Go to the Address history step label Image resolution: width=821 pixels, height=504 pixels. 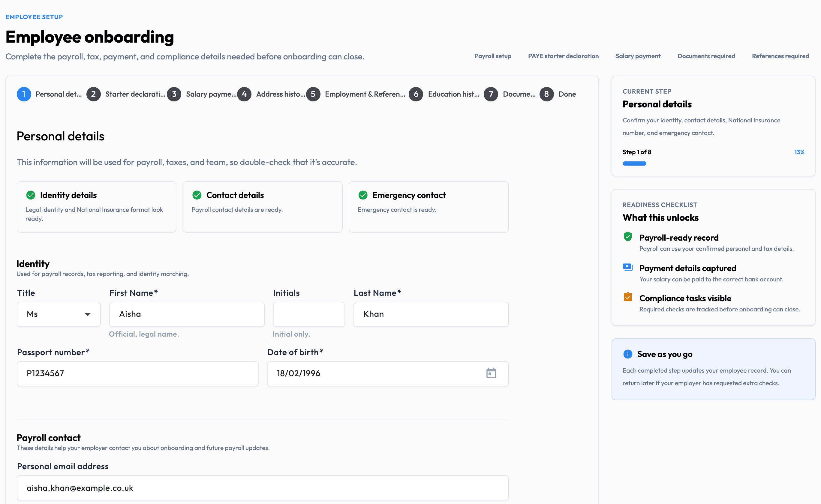click(x=281, y=94)
